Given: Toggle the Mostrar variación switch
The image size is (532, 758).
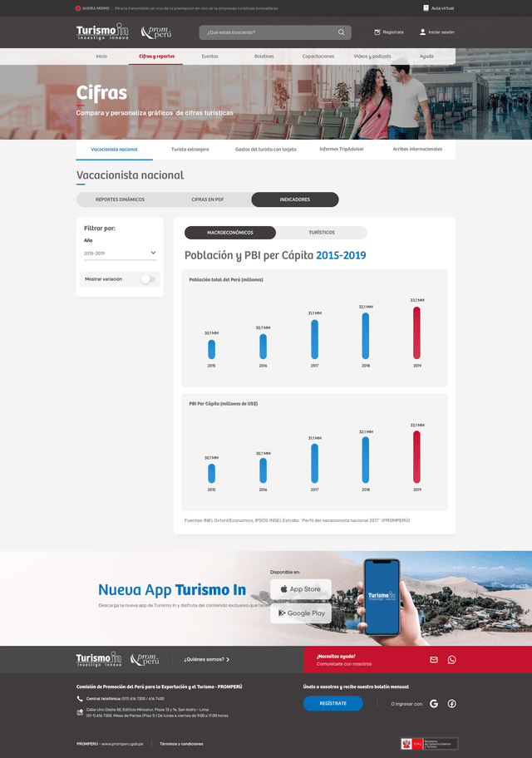Looking at the screenshot, I should tap(147, 279).
